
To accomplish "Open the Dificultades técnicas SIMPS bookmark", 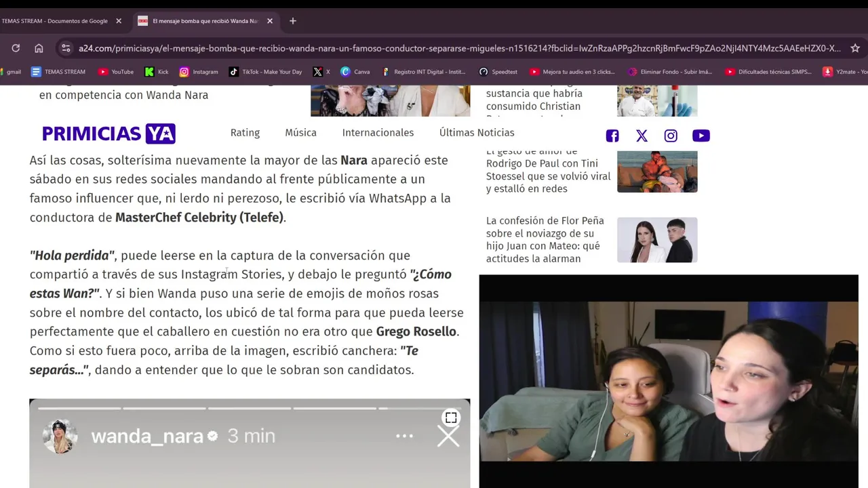I will (x=768, y=72).
